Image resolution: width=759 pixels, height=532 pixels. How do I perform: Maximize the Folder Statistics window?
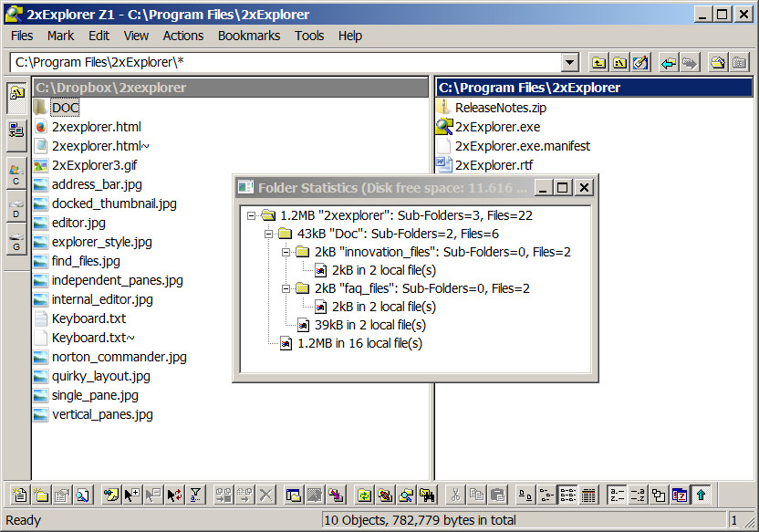coord(563,187)
